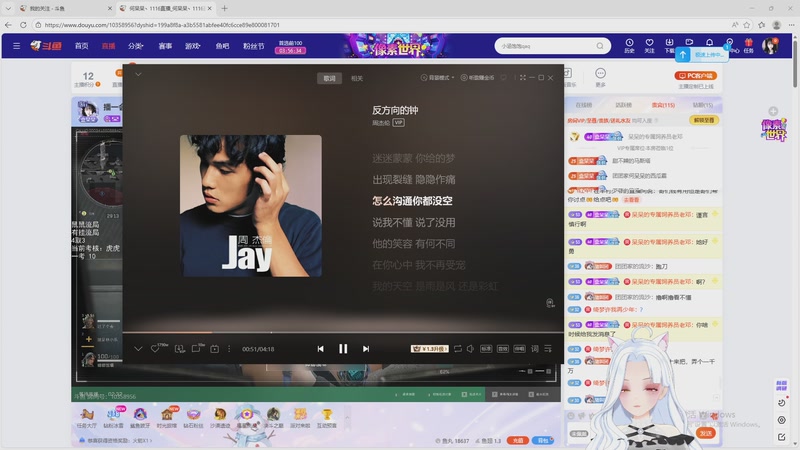Image resolution: width=800 pixels, height=450 pixels.
Task: Click the lyric line 说我不懂 说了没用
Action: (414, 222)
